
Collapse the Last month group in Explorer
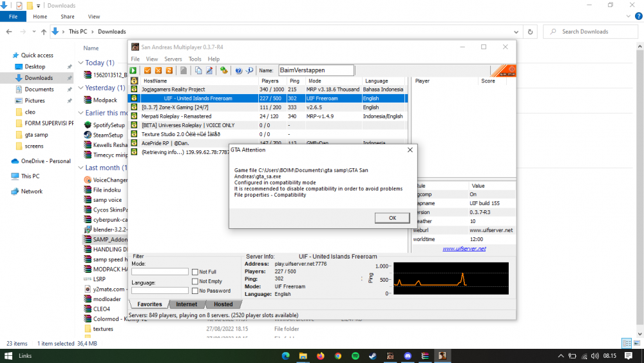pyautogui.click(x=81, y=168)
